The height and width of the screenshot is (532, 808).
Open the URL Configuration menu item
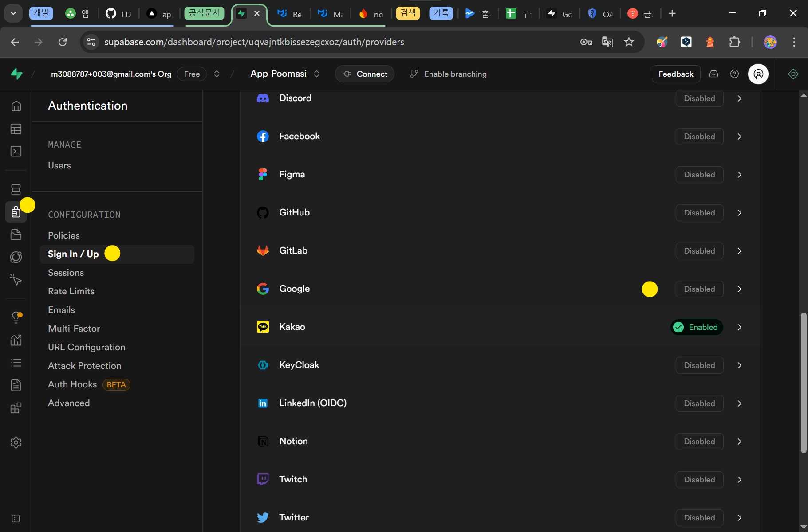point(87,347)
